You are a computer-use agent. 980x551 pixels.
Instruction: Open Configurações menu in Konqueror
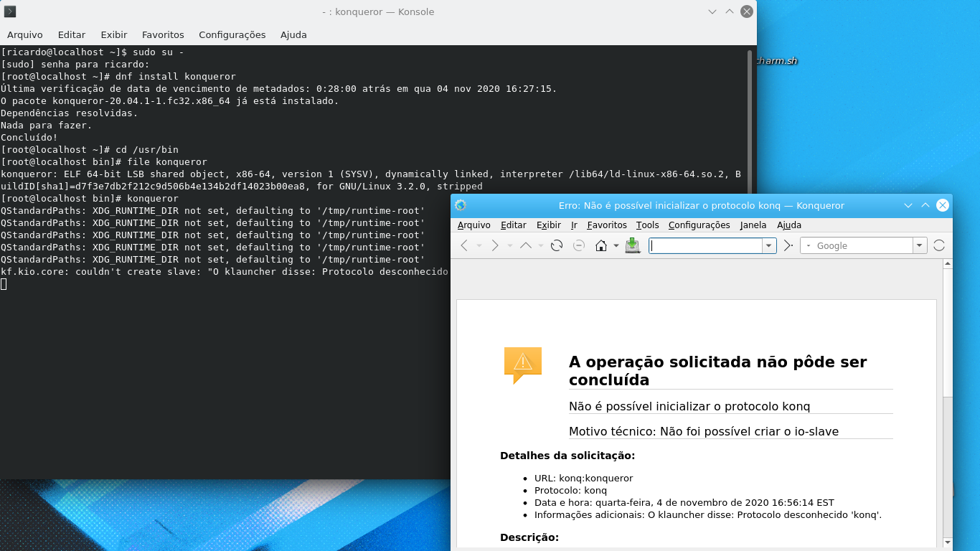tap(699, 225)
